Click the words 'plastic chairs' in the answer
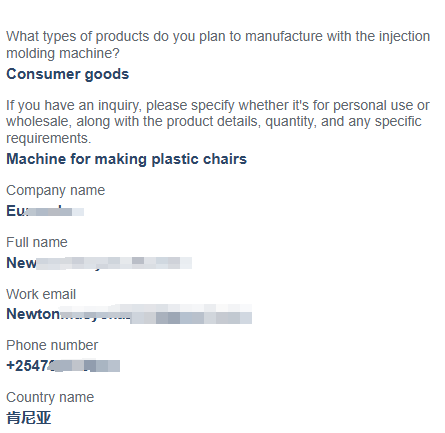The width and height of the screenshot is (445, 433). click(199, 159)
